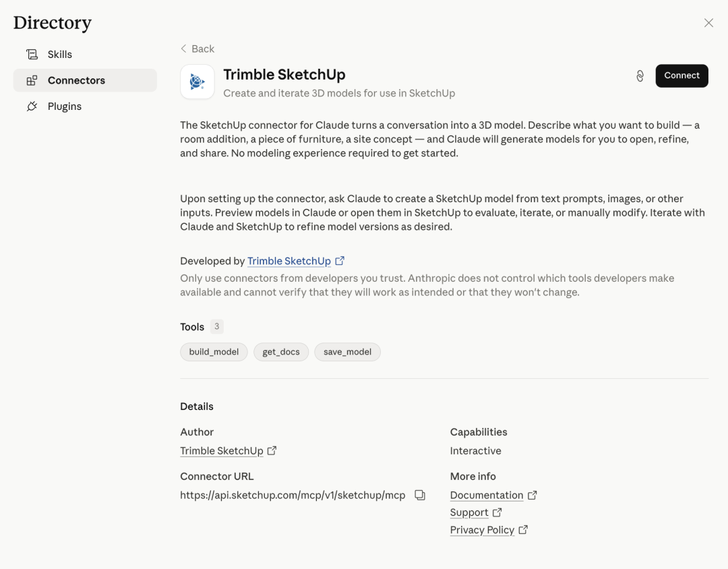Open the Support link

[468, 512]
